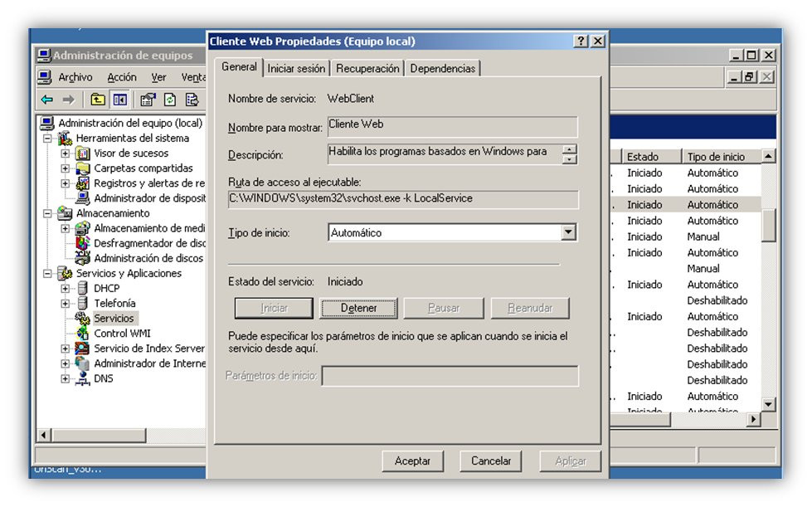Switch to the Iniciar sesión tab
The height and width of the screenshot is (507, 812).
click(x=296, y=68)
